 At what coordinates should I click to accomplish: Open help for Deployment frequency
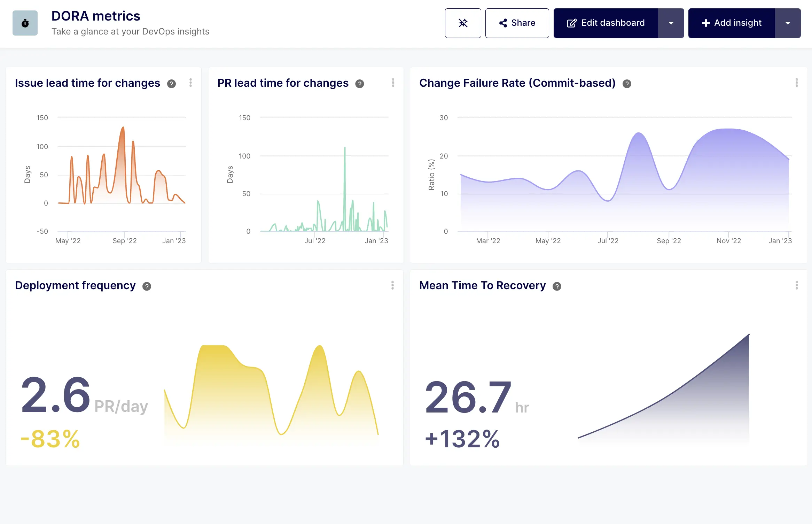(x=147, y=286)
